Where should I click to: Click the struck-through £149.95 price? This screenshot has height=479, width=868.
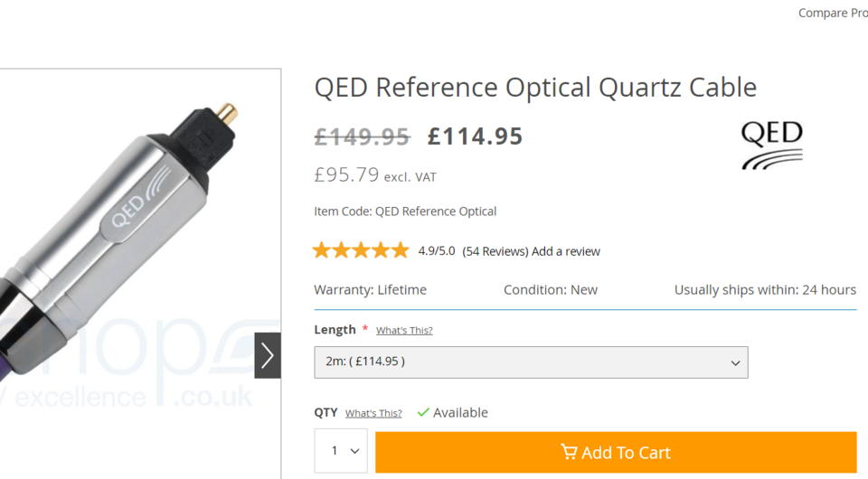point(363,136)
